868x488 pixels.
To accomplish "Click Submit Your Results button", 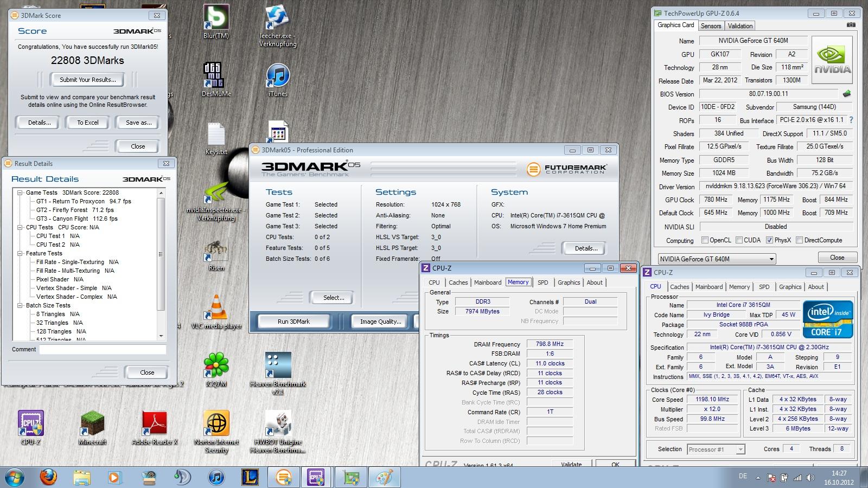I will click(87, 80).
